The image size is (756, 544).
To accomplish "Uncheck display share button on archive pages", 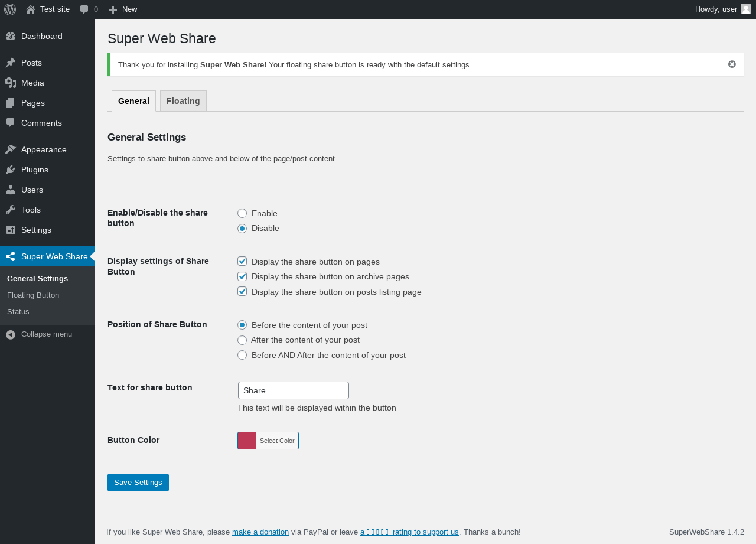I will coord(242,276).
